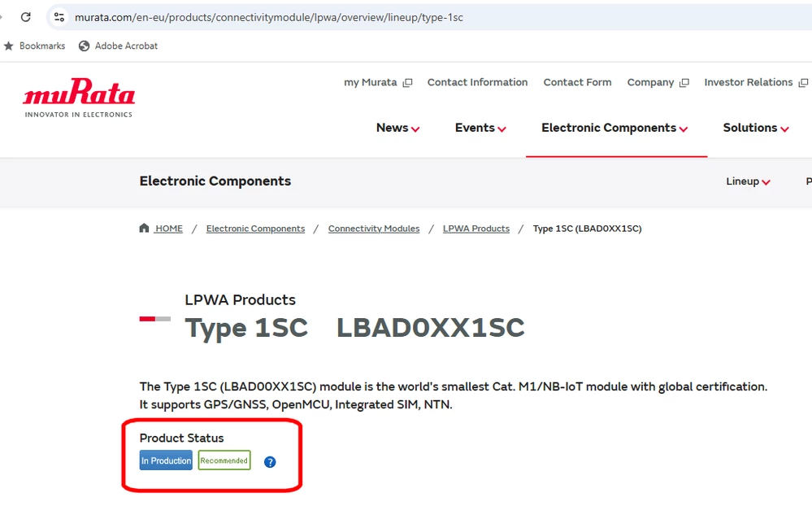The image size is (812, 506).
Task: Go to HOME breadcrumb link
Action: (169, 229)
